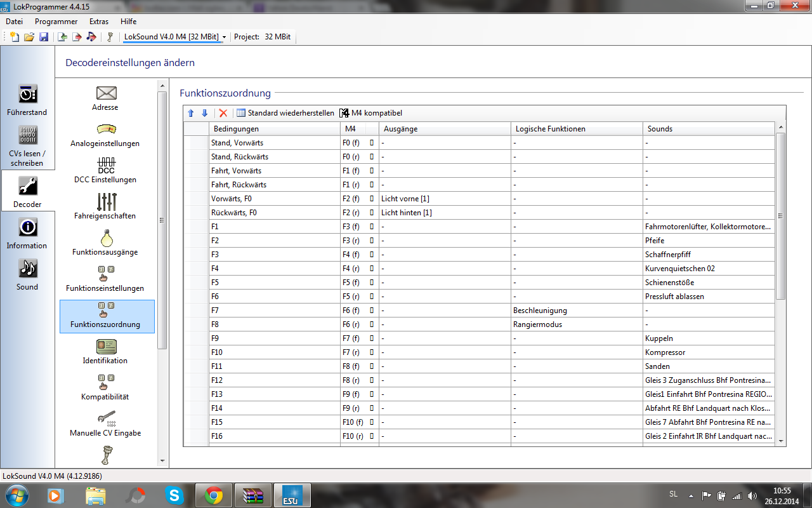The width and height of the screenshot is (812, 508).
Task: Move the mapping row up with blue arrow
Action: pos(191,113)
